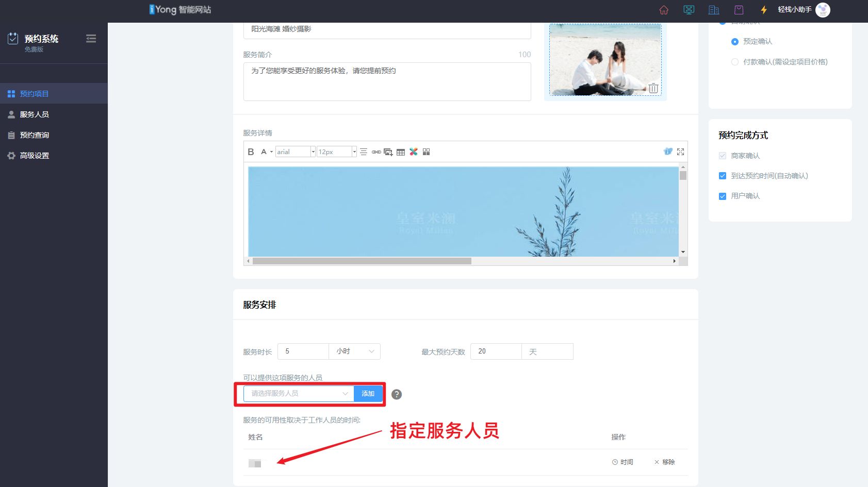This screenshot has width=868, height=487.
Task: Go to 服务人员 in sidebar
Action: point(54,114)
